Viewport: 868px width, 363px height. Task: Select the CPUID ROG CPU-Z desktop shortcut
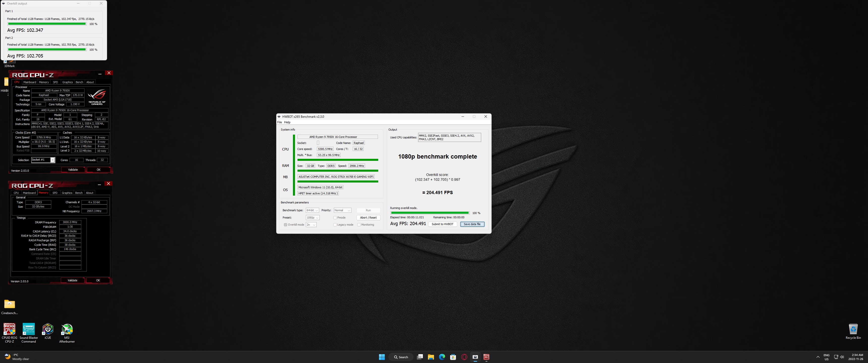(x=9, y=333)
